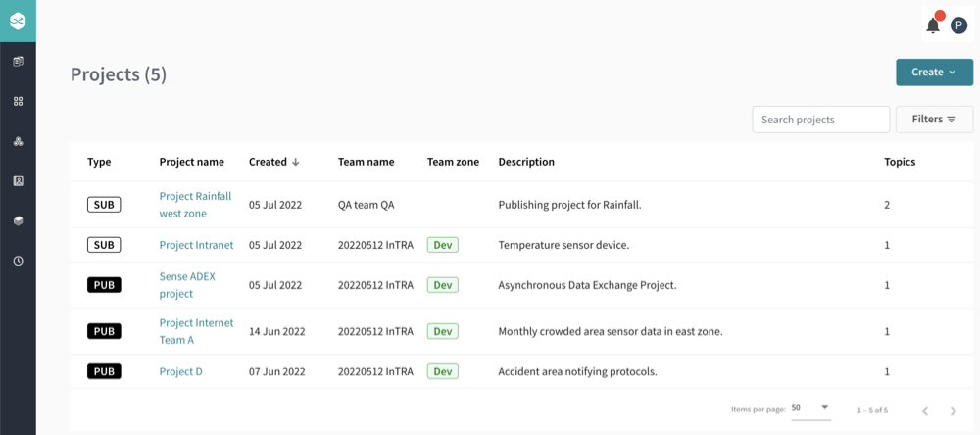Click 'Publishing project for Rainfall.' description
Screen dimensions: 980x435
click(x=569, y=205)
